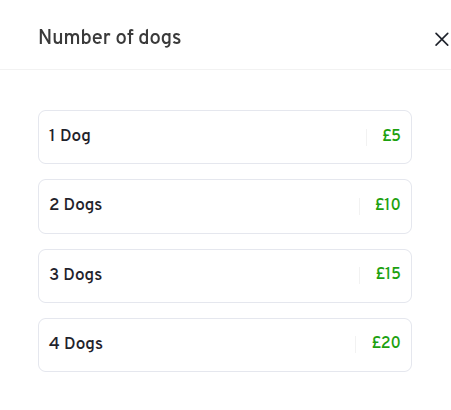
Task: Click the £10 price label
Action: (x=388, y=204)
